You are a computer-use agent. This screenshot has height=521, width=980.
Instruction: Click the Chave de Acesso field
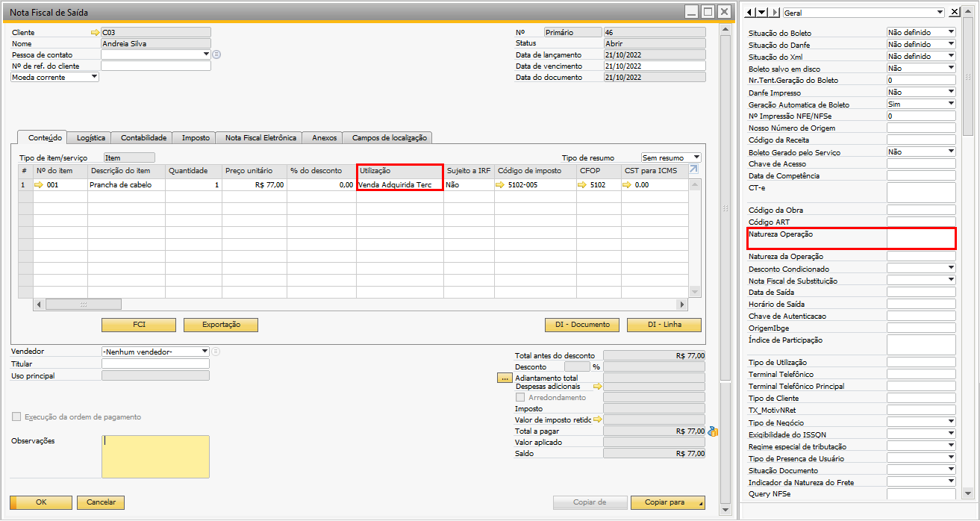(921, 164)
